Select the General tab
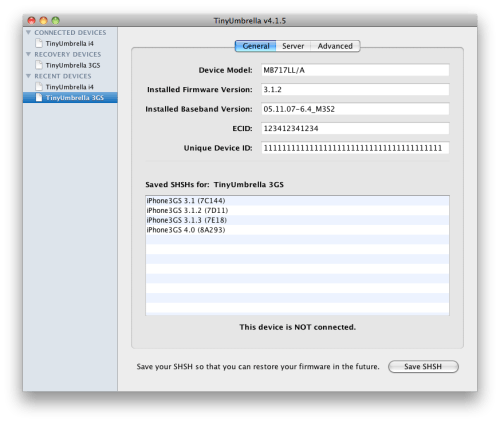 coord(256,46)
